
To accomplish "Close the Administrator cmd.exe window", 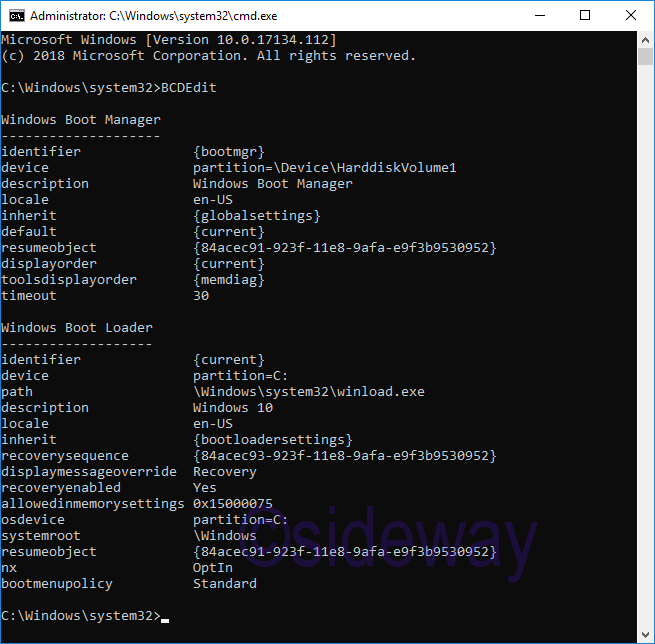I will pos(631,16).
